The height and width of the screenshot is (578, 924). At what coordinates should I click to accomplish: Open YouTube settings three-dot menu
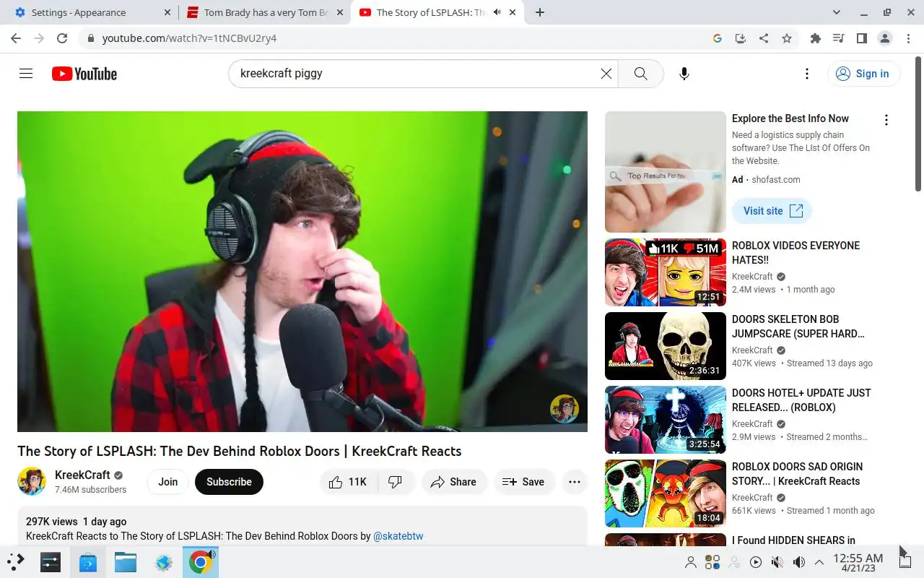click(x=807, y=74)
